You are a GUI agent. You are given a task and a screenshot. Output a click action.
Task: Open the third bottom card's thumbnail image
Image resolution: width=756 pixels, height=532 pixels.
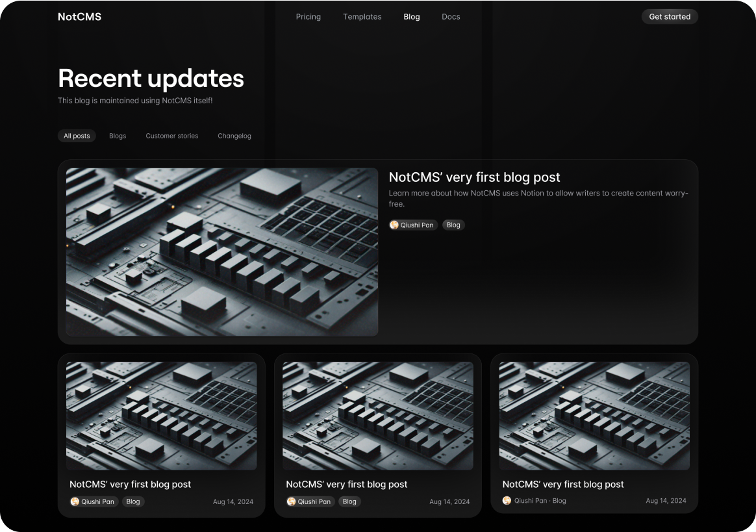click(x=594, y=416)
